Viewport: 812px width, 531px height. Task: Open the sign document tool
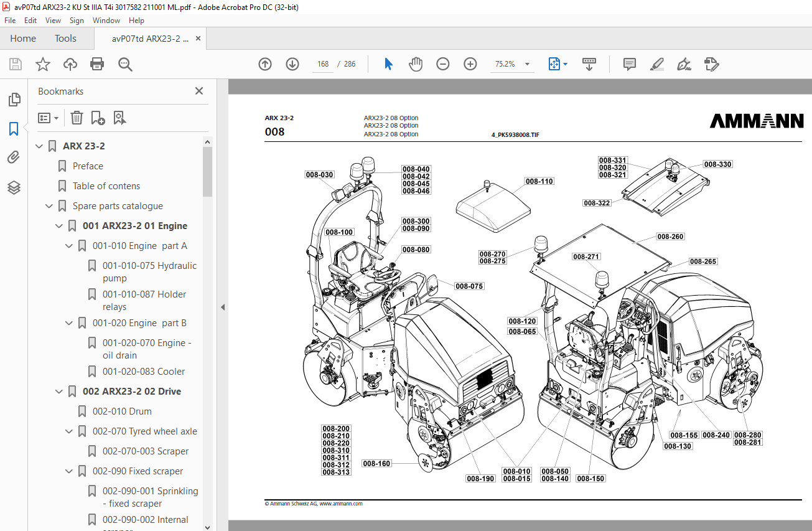tap(684, 64)
